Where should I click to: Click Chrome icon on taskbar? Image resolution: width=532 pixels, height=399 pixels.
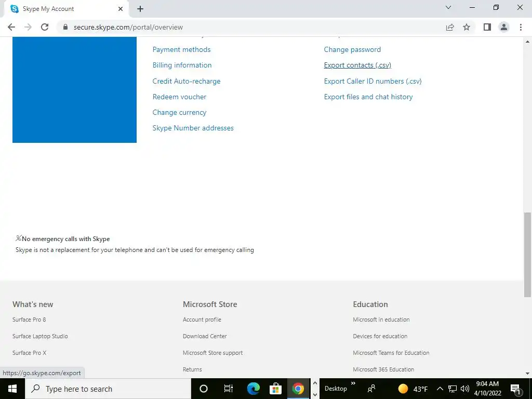[298, 389]
